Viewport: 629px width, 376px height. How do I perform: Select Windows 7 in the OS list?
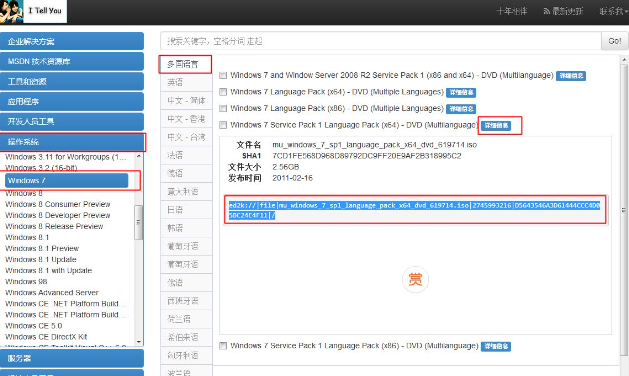[x=67, y=181]
